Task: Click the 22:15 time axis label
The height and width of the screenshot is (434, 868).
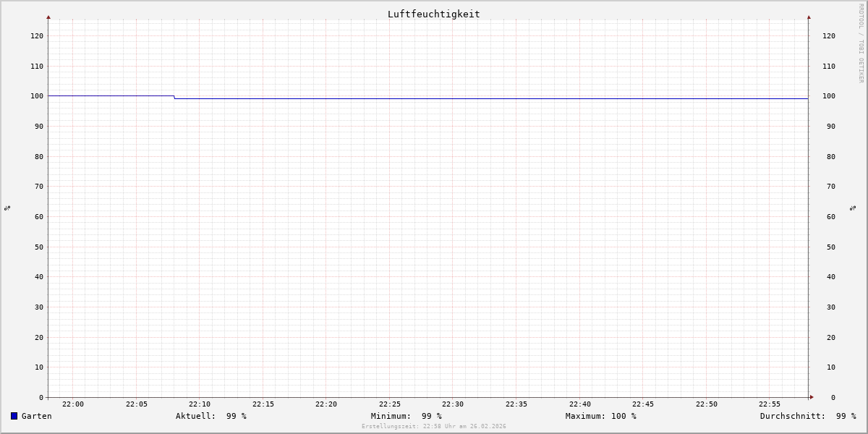Action: click(263, 404)
